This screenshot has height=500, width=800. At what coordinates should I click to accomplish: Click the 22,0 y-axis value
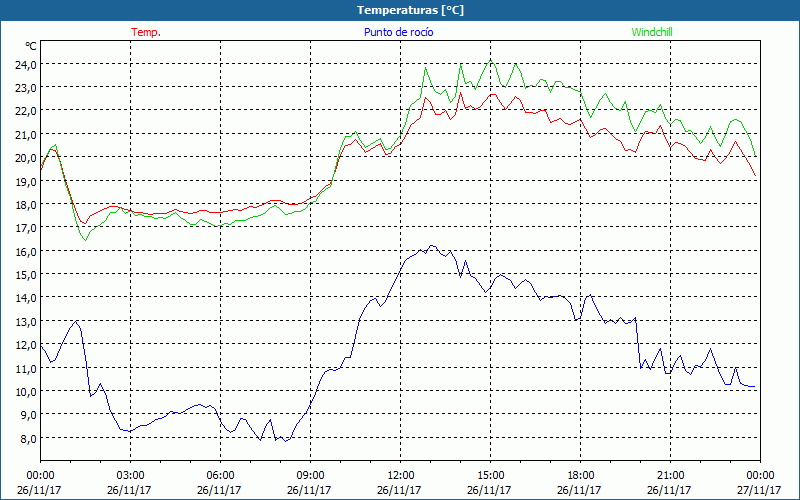[x=27, y=111]
